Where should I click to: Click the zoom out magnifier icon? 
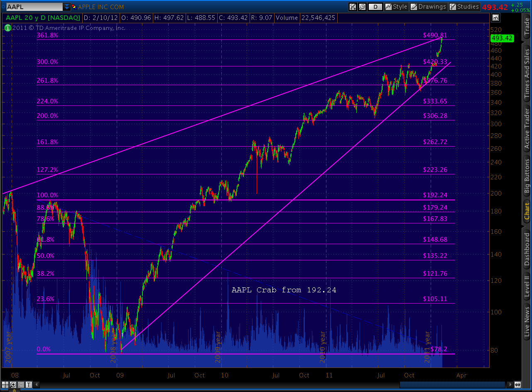(x=21, y=385)
